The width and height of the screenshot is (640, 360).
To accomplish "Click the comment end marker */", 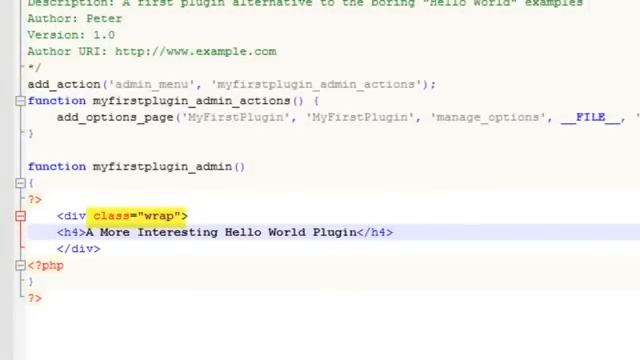I will (x=35, y=68).
